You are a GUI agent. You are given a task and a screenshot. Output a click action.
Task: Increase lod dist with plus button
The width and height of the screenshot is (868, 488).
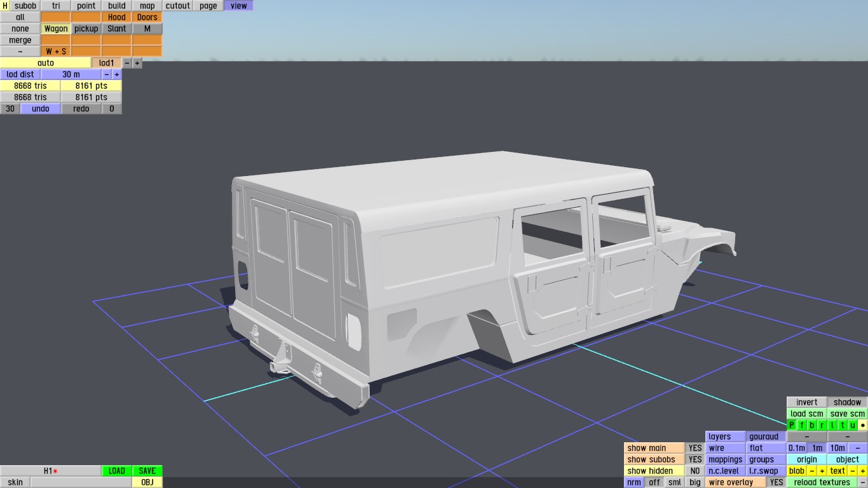(x=117, y=74)
